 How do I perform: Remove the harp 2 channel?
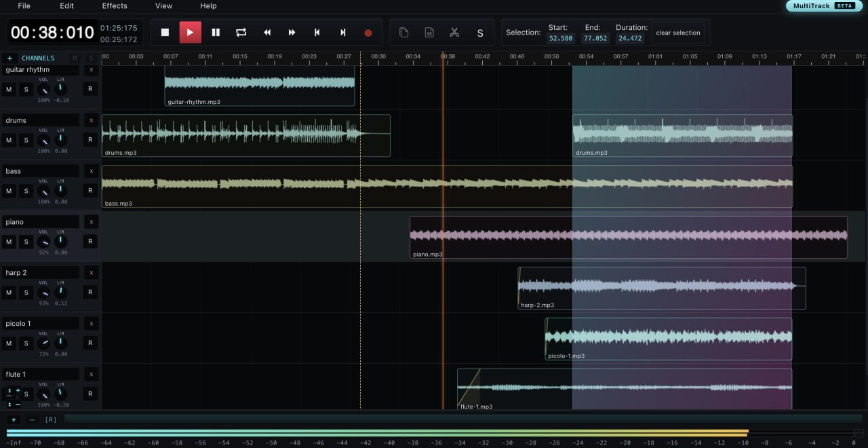(x=91, y=273)
